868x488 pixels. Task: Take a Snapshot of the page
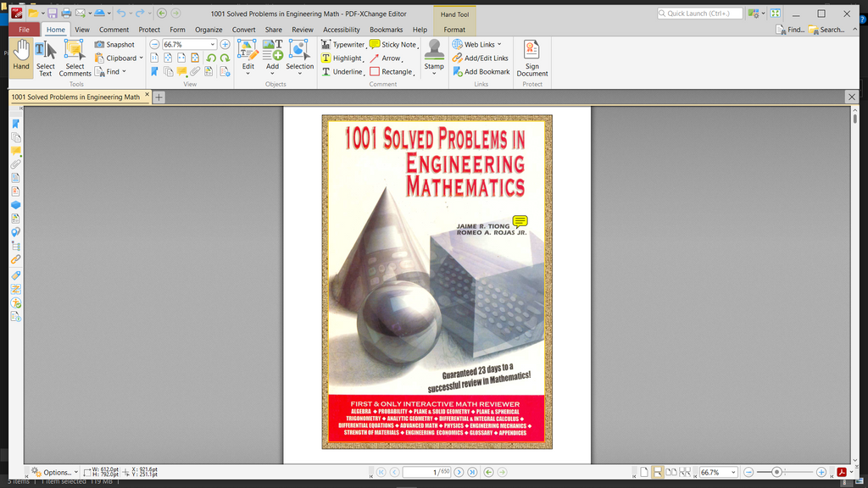pos(114,44)
